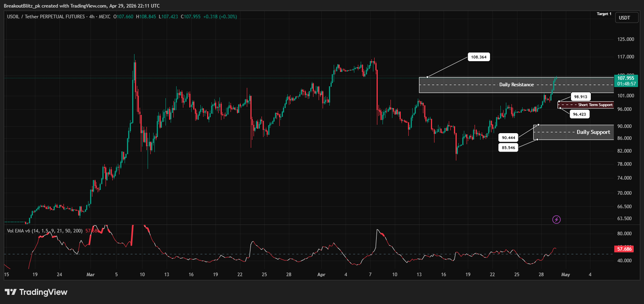
Task: Select the Daily Resistance zone label
Action: click(516, 85)
